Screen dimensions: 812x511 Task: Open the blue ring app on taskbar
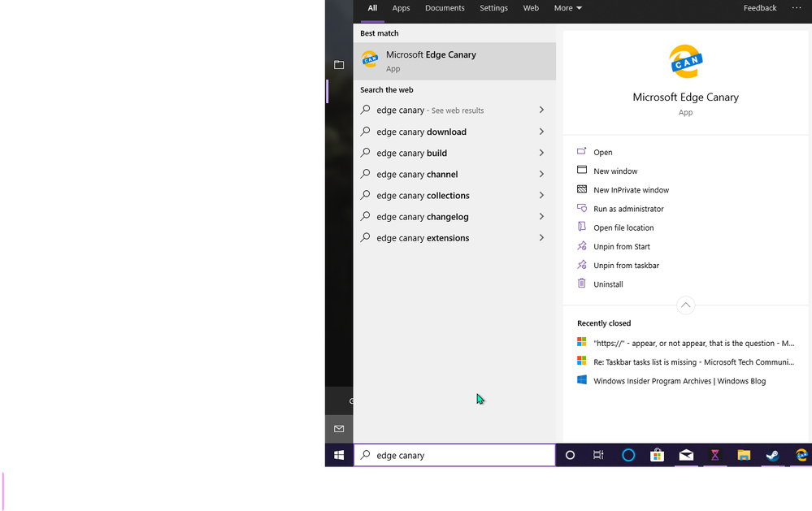point(628,455)
